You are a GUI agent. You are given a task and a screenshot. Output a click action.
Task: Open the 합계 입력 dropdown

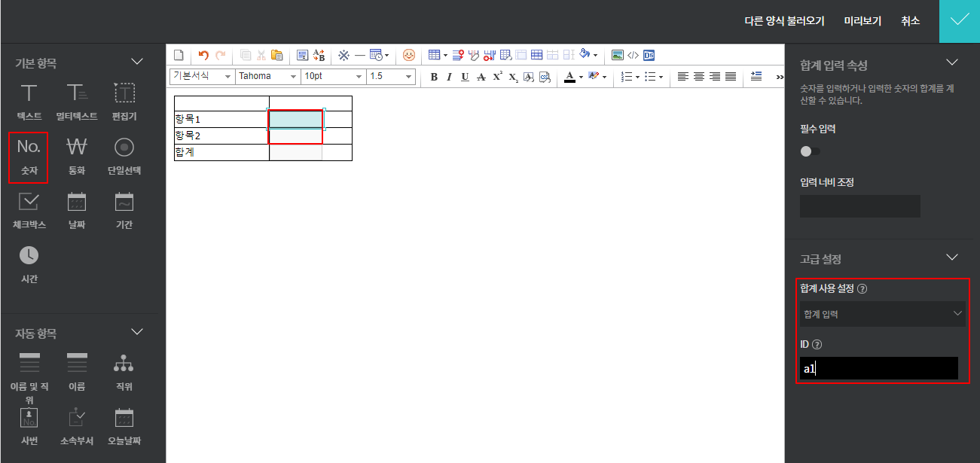tap(882, 313)
